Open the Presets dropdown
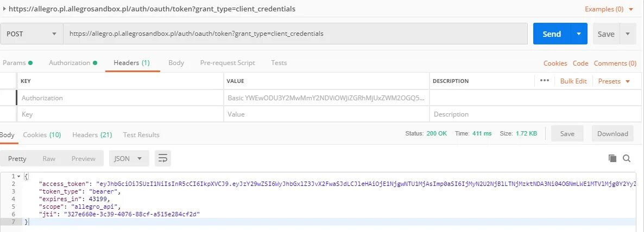Viewport: 644px width, 232px height. pos(614,81)
